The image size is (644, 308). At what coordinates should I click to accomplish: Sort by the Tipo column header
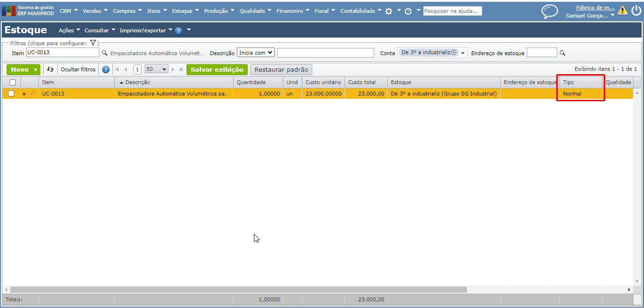pyautogui.click(x=581, y=82)
